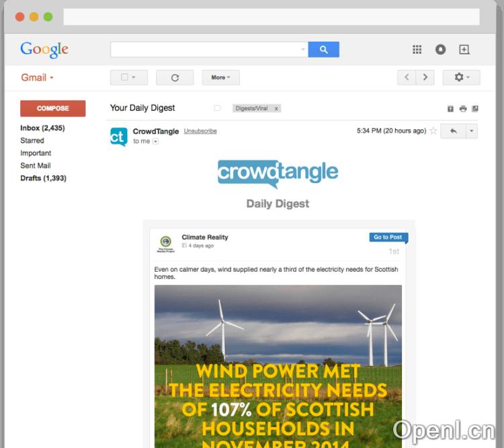504x448 pixels.
Task: Open the email in a new window
Action: pyautogui.click(x=475, y=109)
